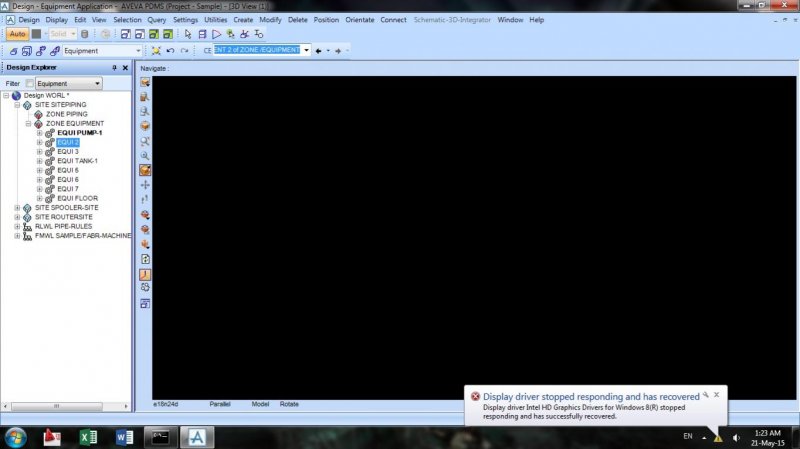Open the Help menu

click(536, 20)
